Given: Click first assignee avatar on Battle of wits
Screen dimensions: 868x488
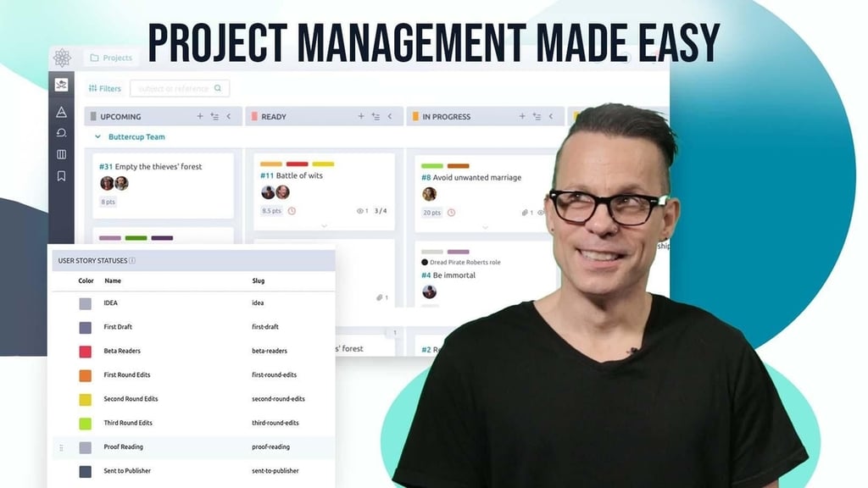Looking at the screenshot, I should click(x=268, y=192).
